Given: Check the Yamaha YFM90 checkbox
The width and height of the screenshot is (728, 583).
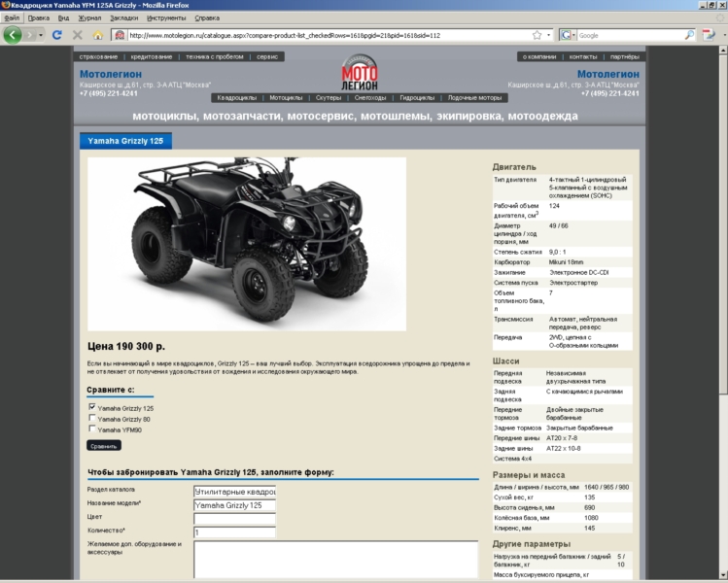Looking at the screenshot, I should click(x=92, y=429).
